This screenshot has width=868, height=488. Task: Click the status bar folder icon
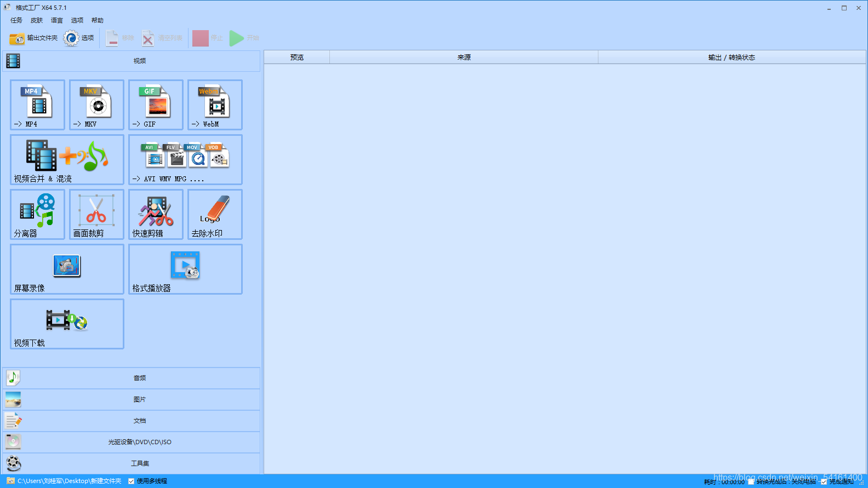[x=10, y=481]
